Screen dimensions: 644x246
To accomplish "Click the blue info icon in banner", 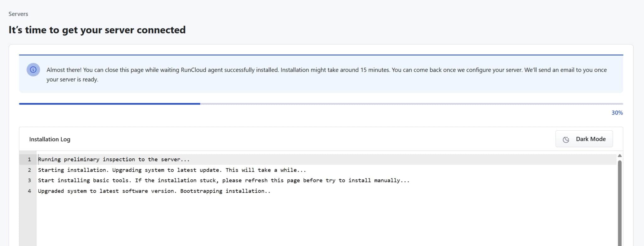I will point(33,70).
